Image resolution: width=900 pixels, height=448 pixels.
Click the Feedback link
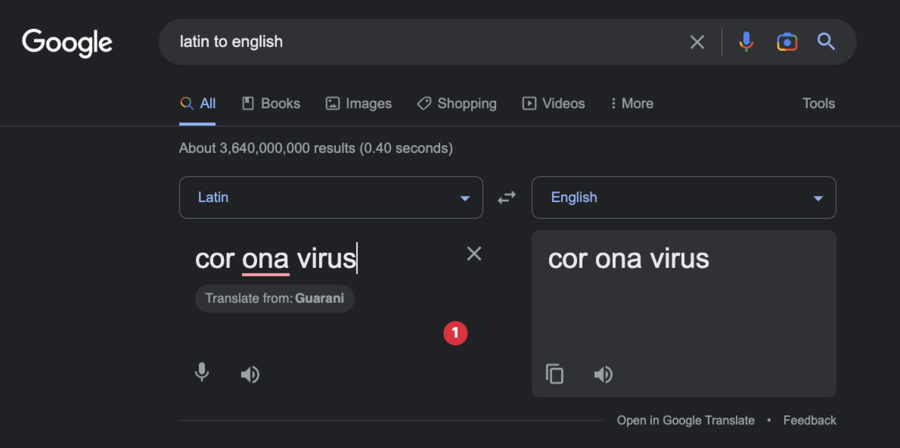coord(809,420)
